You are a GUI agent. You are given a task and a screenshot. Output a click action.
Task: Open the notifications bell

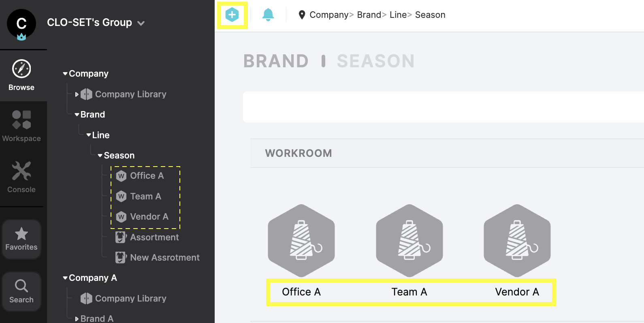coord(268,15)
